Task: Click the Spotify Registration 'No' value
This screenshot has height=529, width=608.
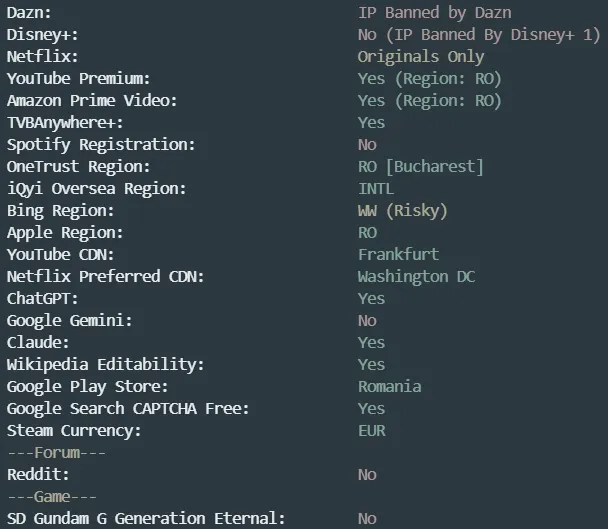Action: (x=367, y=145)
